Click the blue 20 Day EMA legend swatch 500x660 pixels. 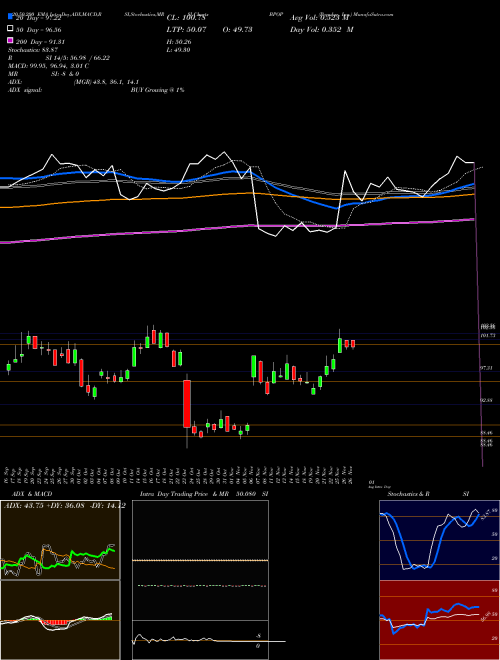point(10,17)
